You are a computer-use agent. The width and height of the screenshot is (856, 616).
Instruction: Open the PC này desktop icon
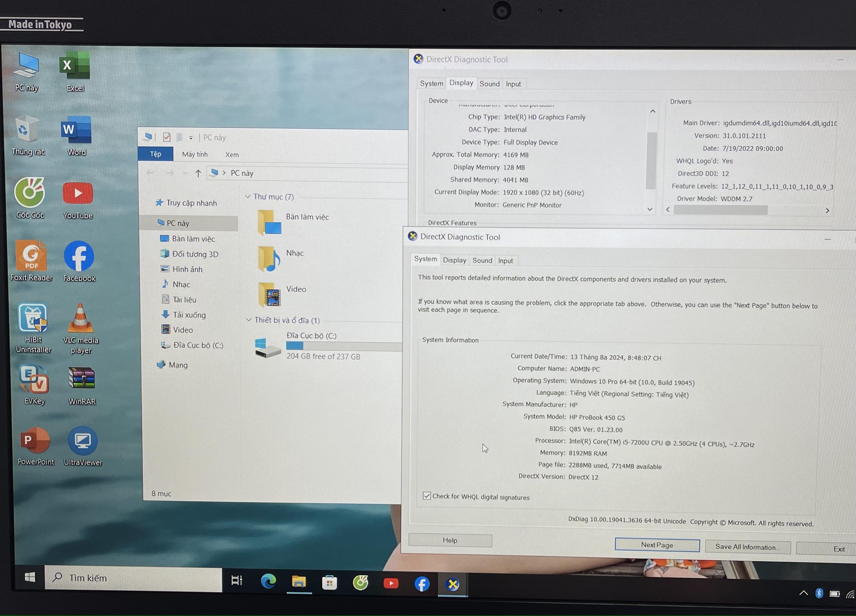pyautogui.click(x=27, y=72)
